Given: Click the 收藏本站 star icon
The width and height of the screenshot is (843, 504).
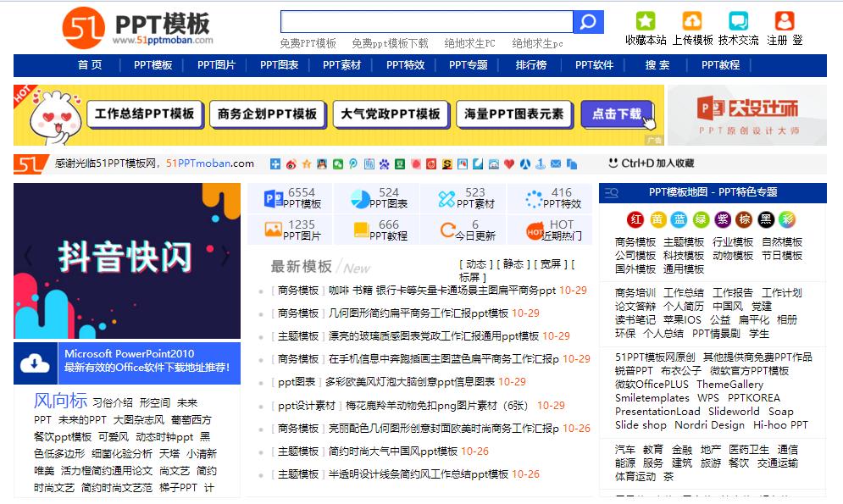Looking at the screenshot, I should click(x=646, y=19).
